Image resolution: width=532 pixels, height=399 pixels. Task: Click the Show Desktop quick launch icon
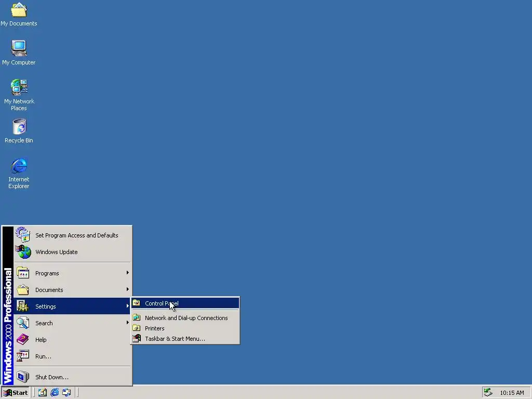pyautogui.click(x=43, y=393)
